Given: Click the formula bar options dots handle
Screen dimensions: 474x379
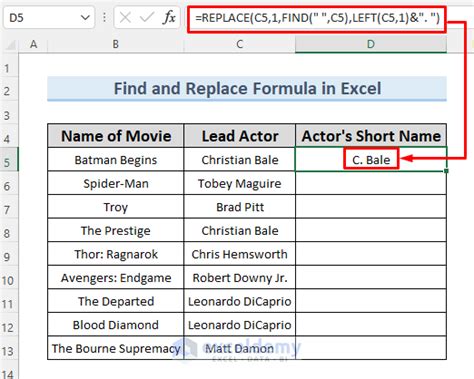Looking at the screenshot, I should pos(104,17).
